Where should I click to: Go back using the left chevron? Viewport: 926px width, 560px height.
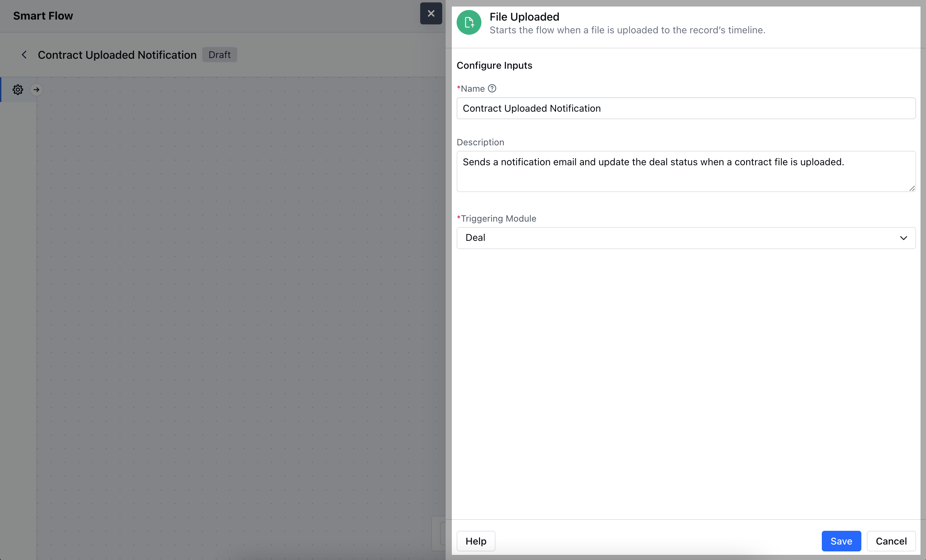point(24,55)
